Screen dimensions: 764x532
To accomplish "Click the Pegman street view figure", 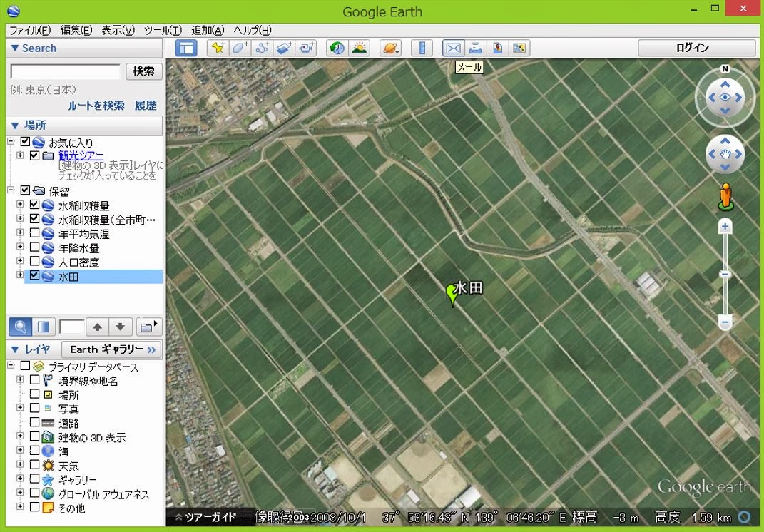I will (726, 198).
